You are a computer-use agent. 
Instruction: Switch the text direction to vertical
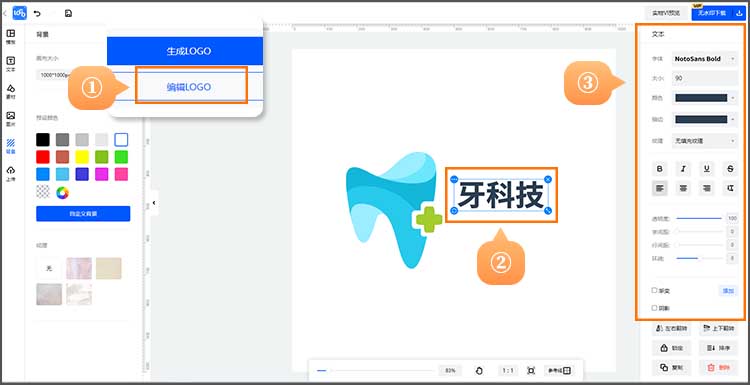coord(730,188)
